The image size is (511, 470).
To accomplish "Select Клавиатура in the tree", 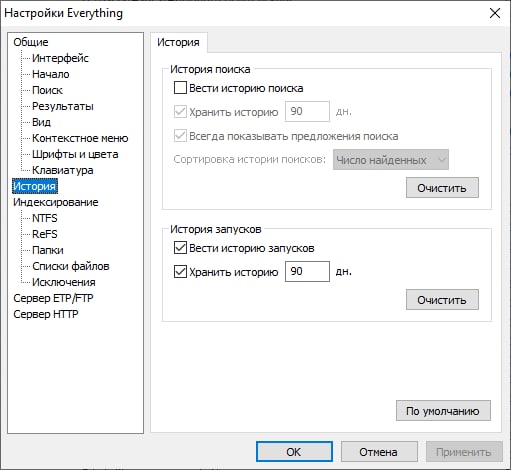I will coord(63,170).
